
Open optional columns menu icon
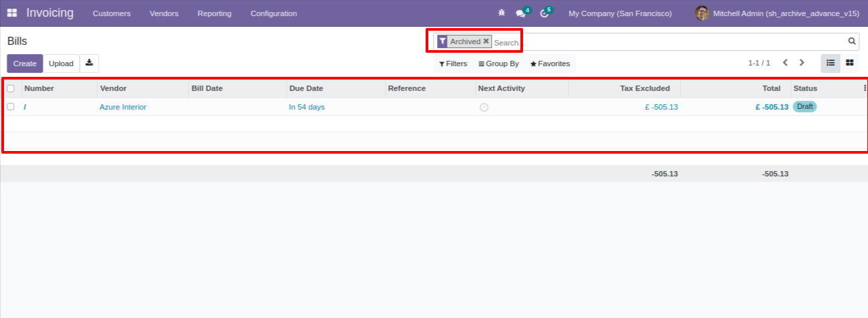click(865, 88)
